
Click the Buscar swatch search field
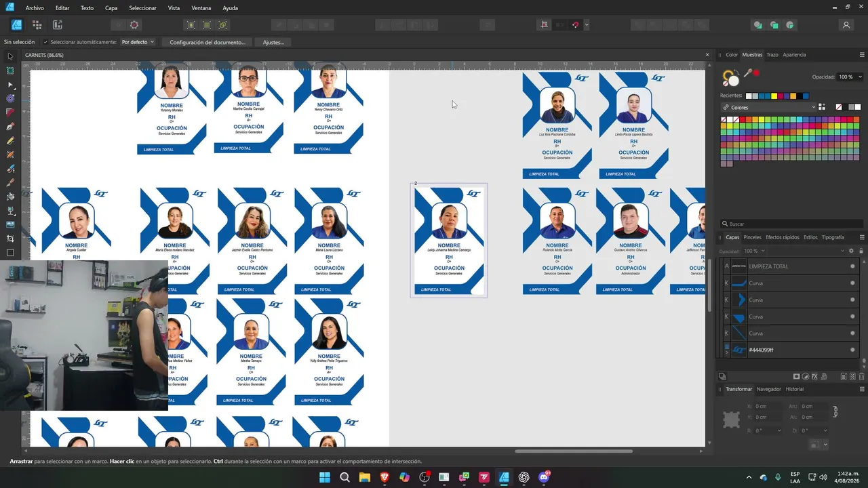(791, 224)
